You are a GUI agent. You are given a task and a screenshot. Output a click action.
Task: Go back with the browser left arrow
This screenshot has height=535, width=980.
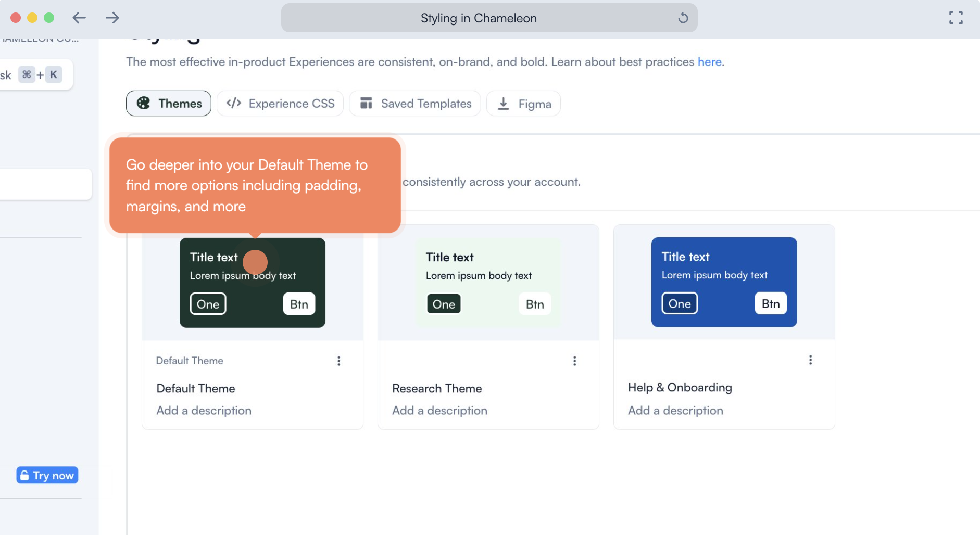[79, 18]
